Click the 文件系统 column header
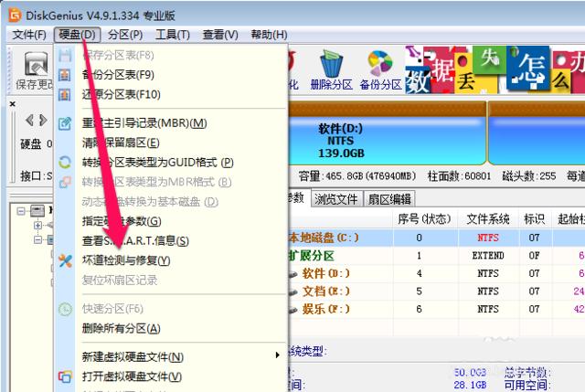Screen dimensions: 585x392 [x=488, y=219]
